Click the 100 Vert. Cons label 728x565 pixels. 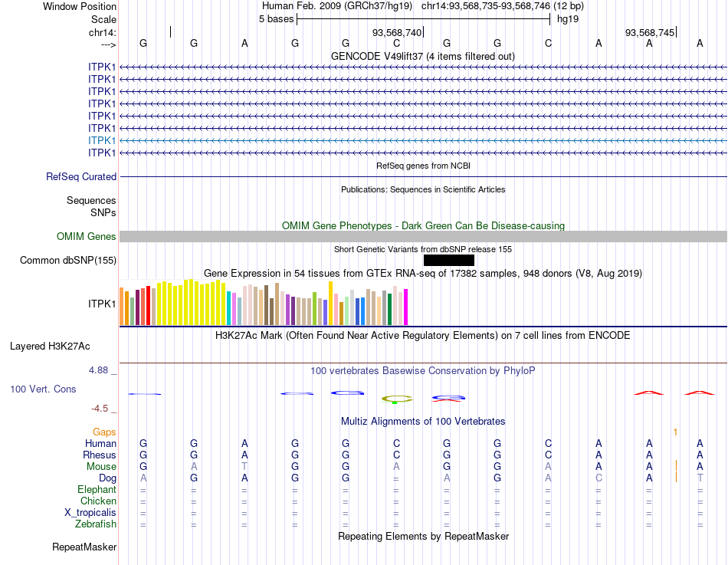click(43, 389)
